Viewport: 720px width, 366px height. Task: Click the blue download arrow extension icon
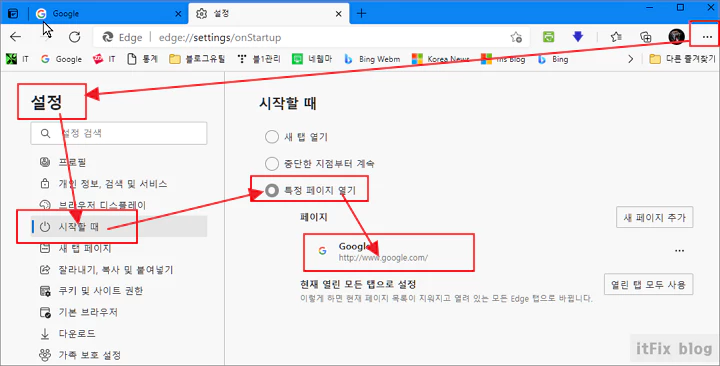tap(578, 36)
